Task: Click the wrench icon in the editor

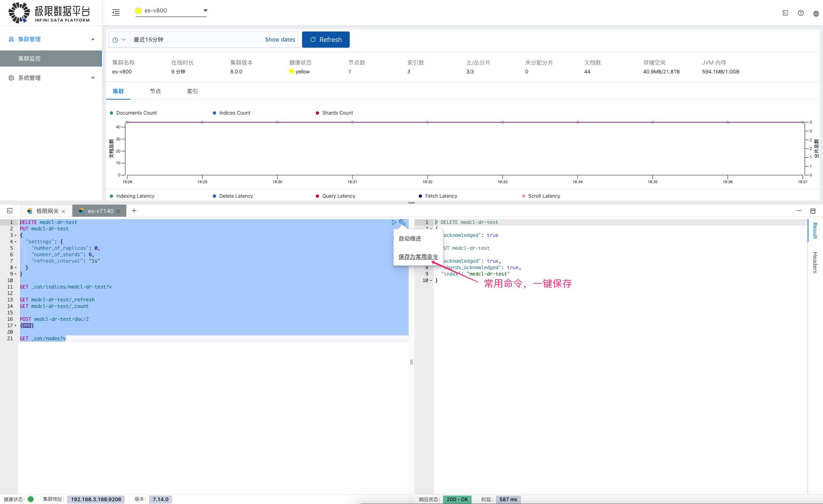Action: click(x=402, y=222)
